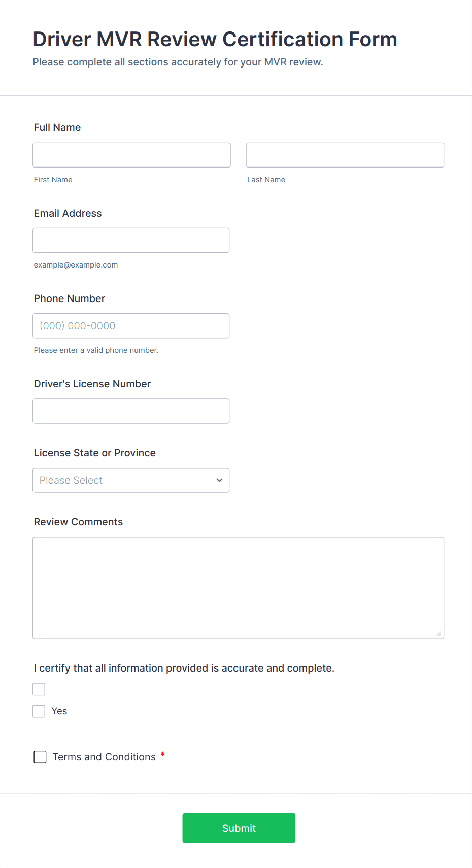Click the chevron arrow in the state selector
This screenshot has width=472, height=868.
tap(219, 480)
